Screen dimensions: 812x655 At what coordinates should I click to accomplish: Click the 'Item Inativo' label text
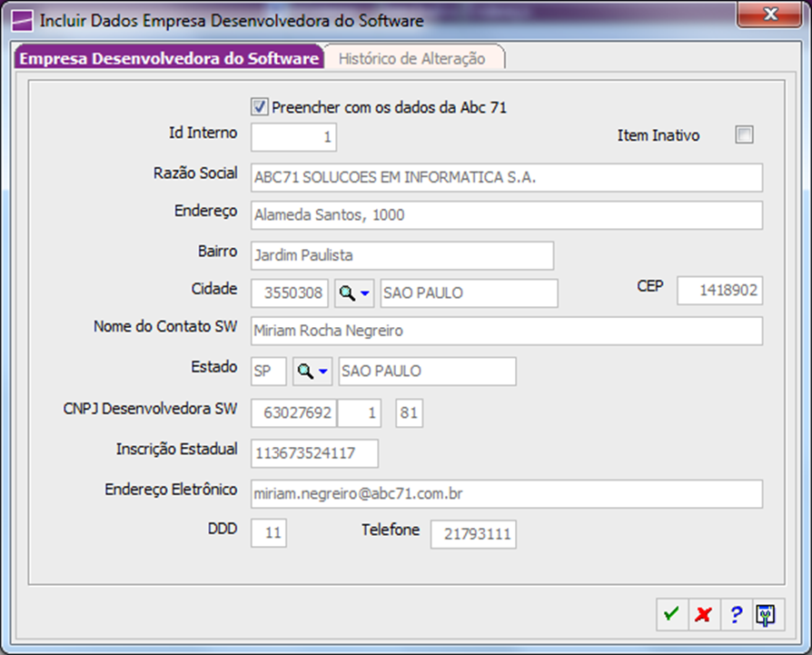coord(659,135)
